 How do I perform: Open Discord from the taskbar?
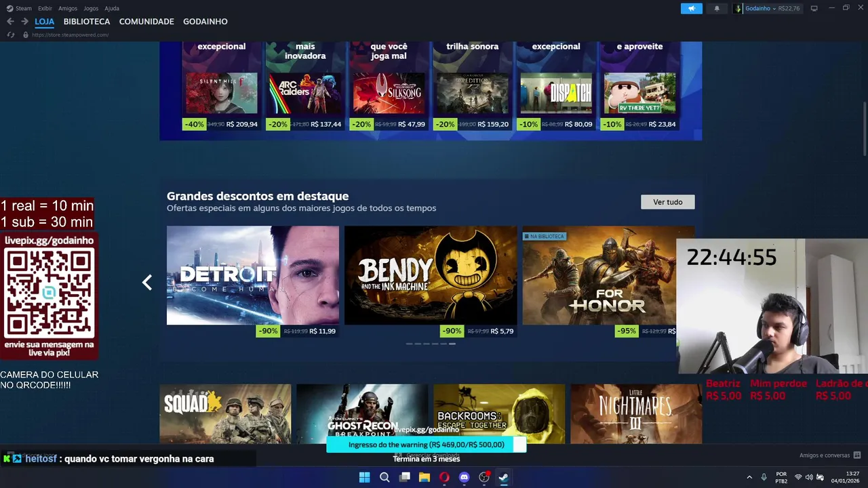click(464, 477)
